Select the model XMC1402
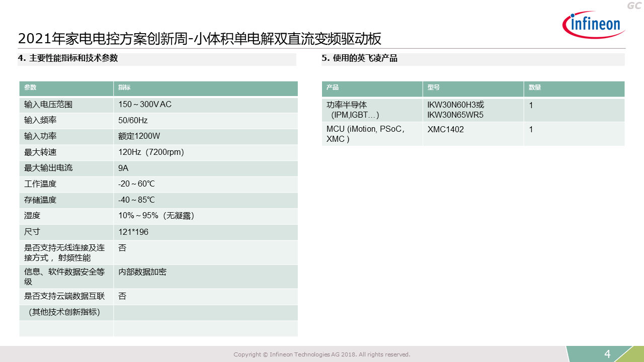 [446, 130]
